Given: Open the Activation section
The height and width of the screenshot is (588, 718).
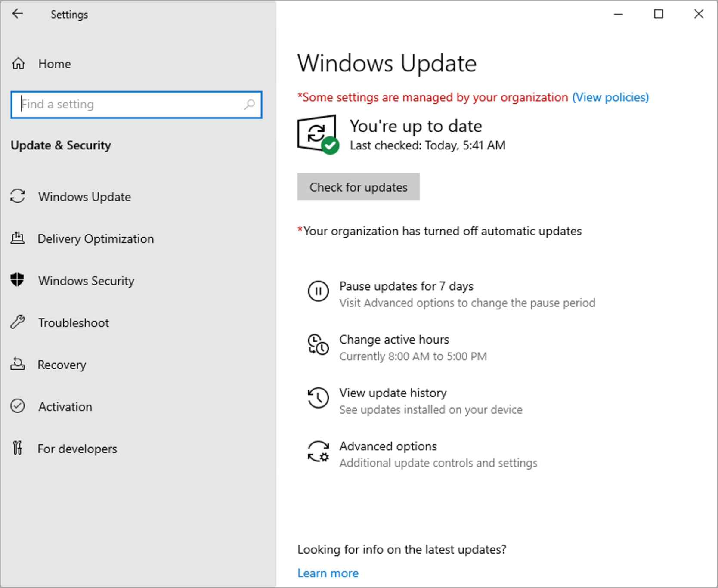Looking at the screenshot, I should tap(65, 406).
